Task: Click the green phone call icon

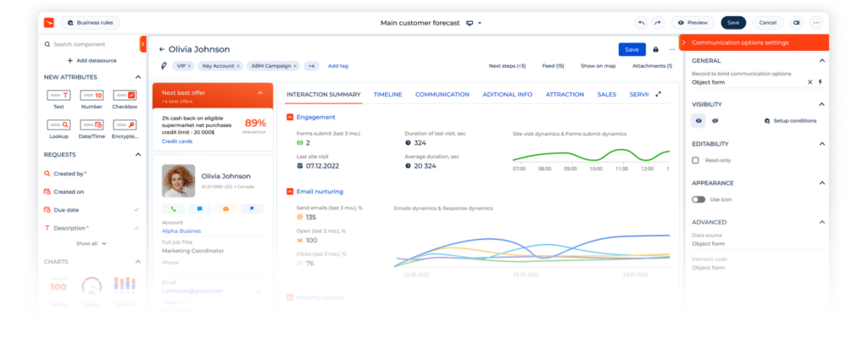Action: pyautogui.click(x=173, y=208)
